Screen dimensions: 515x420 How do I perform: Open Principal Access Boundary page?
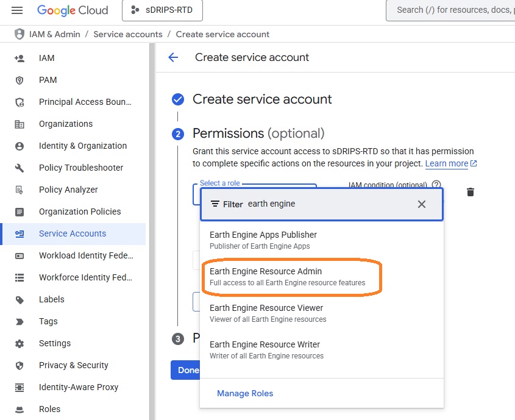(85, 102)
